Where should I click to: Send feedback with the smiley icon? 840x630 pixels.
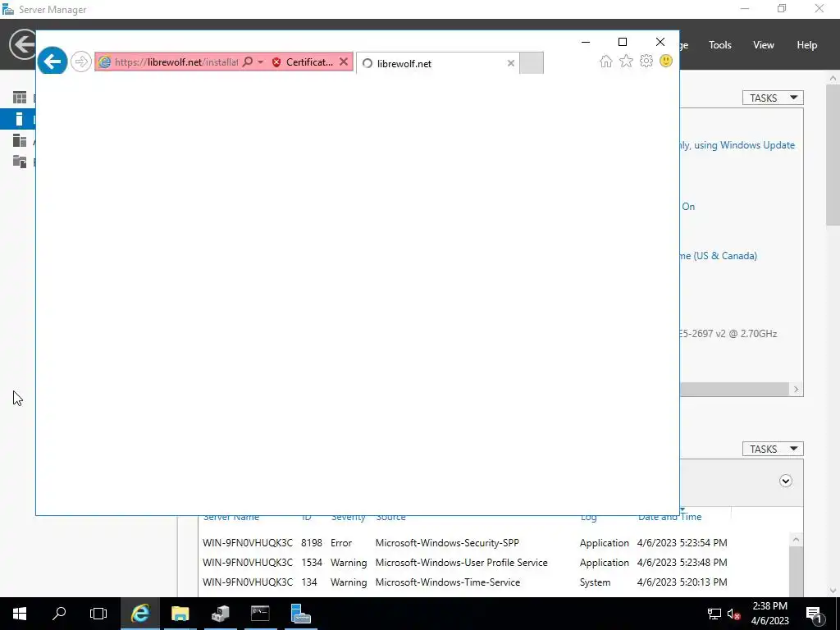[x=666, y=61]
